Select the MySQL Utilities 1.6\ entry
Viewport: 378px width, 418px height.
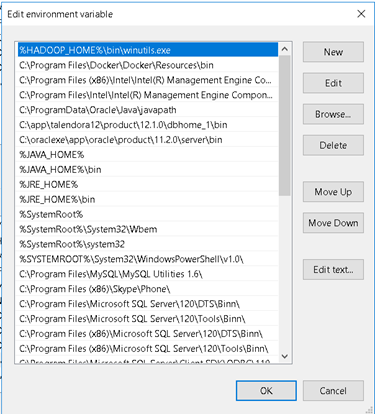147,274
